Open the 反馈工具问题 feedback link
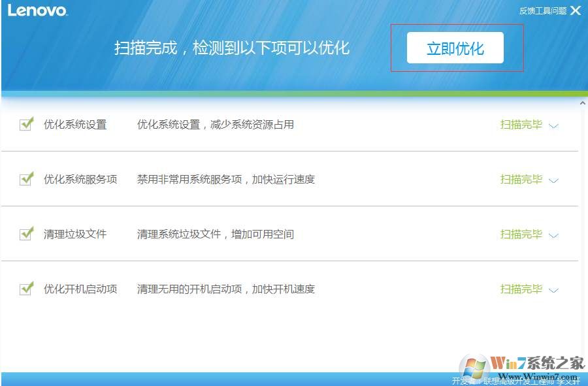The height and width of the screenshot is (386, 588). click(542, 11)
